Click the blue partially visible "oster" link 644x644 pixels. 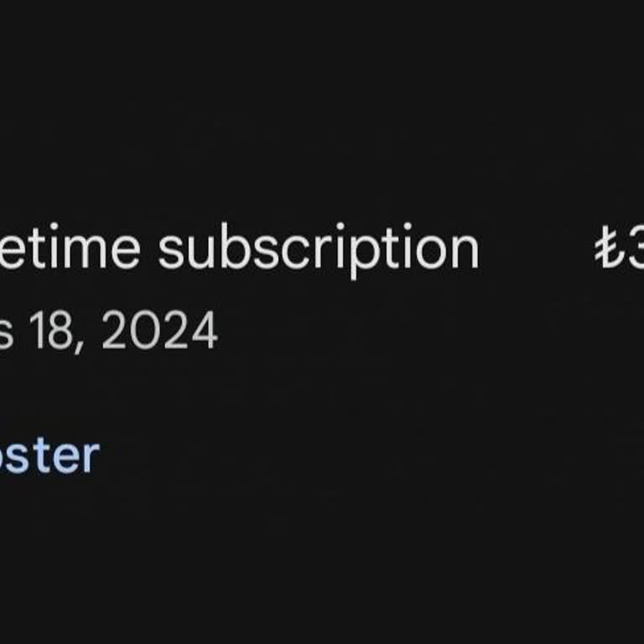pyautogui.click(x=50, y=455)
